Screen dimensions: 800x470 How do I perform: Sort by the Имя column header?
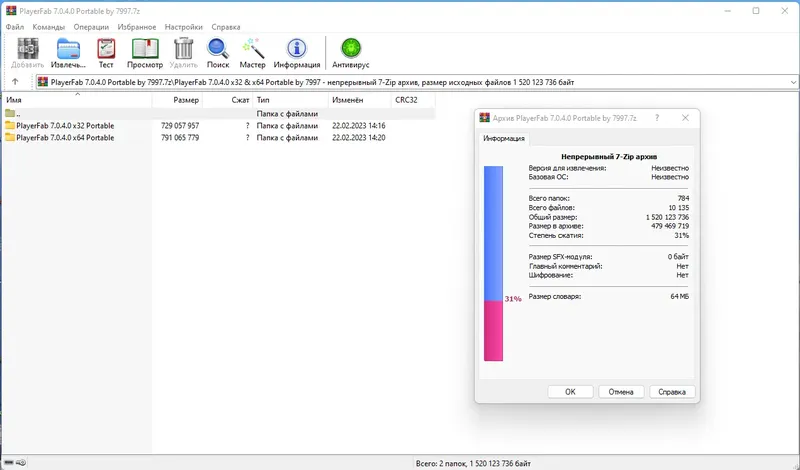click(77, 100)
